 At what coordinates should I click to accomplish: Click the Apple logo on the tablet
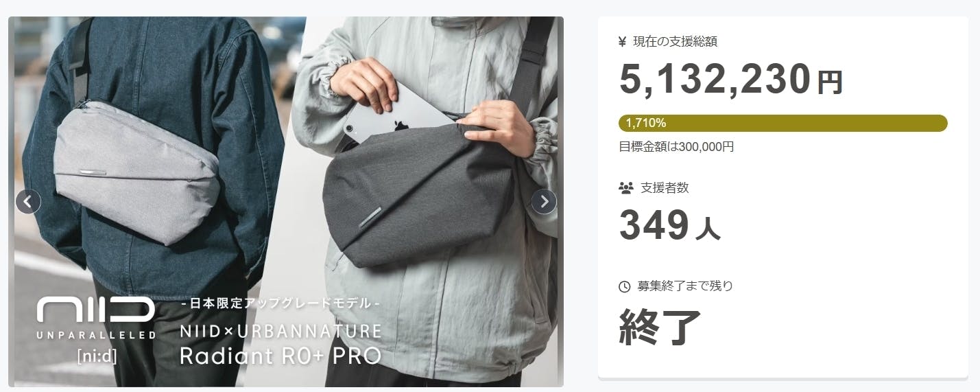398,125
